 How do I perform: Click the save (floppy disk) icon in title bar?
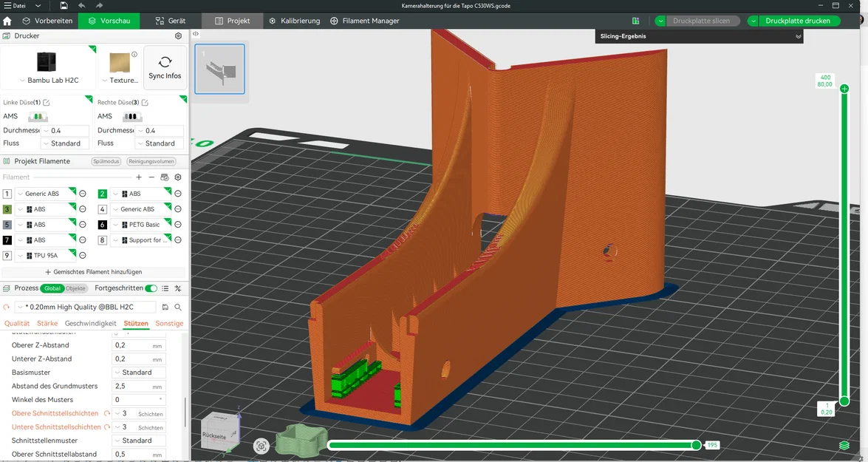pyautogui.click(x=64, y=5)
